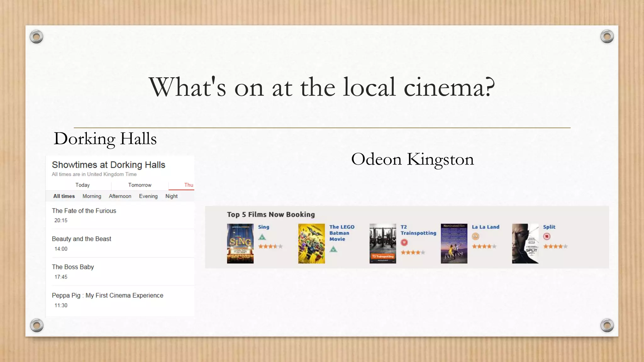Viewport: 644px width, 362px height.
Task: Select the Tomorrow tab
Action: pyautogui.click(x=140, y=185)
